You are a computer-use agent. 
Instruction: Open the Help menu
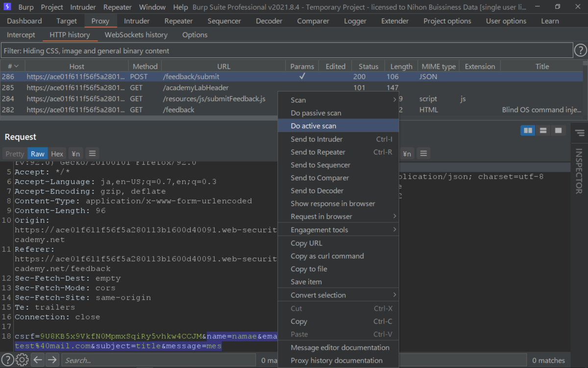pyautogui.click(x=180, y=7)
